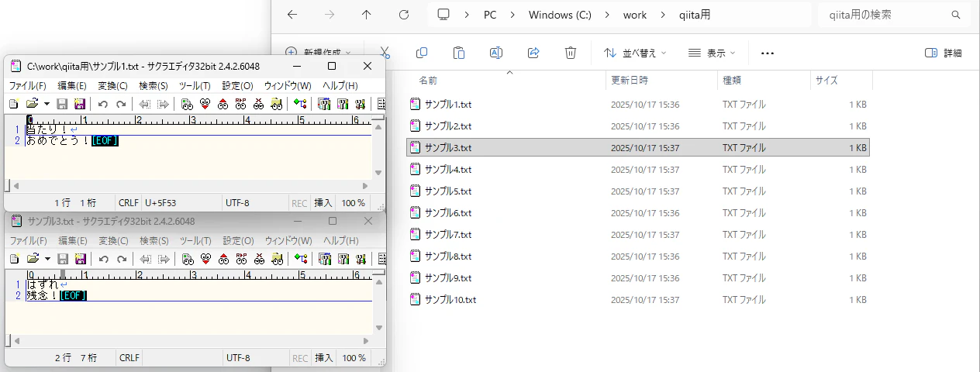The height and width of the screenshot is (372, 980).
Task: Find previous icon in サンプル1.txt editor
Action: click(223, 104)
